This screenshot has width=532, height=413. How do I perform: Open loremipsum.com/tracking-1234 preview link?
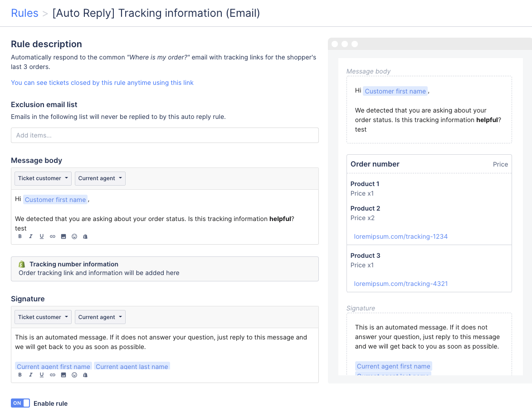(x=400, y=236)
